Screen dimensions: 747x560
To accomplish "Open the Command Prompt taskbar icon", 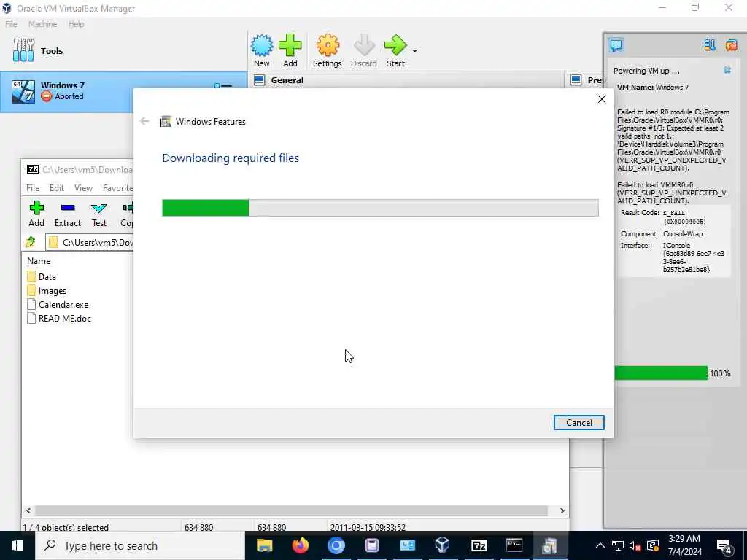I will click(514, 545).
